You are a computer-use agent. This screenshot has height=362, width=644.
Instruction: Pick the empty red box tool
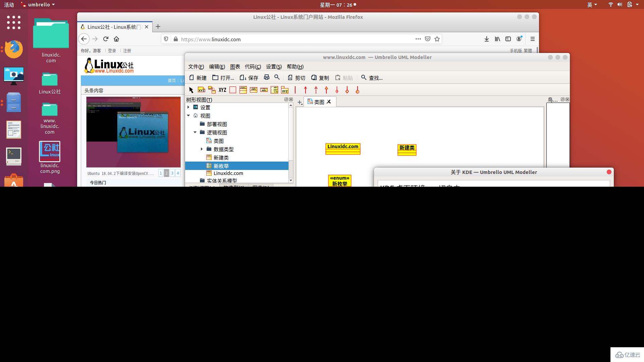[x=233, y=90]
